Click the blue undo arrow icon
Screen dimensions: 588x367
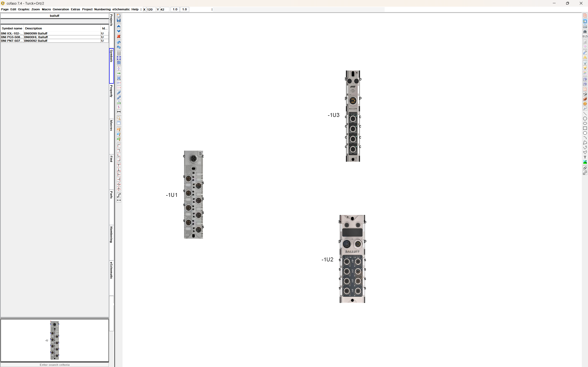[x=119, y=42]
